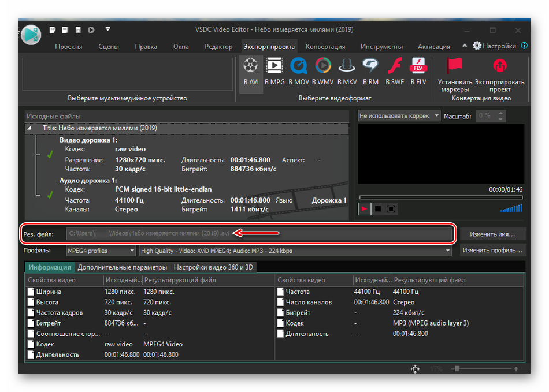The image size is (549, 392).
Task: Select MKV as the output format
Action: click(x=347, y=72)
